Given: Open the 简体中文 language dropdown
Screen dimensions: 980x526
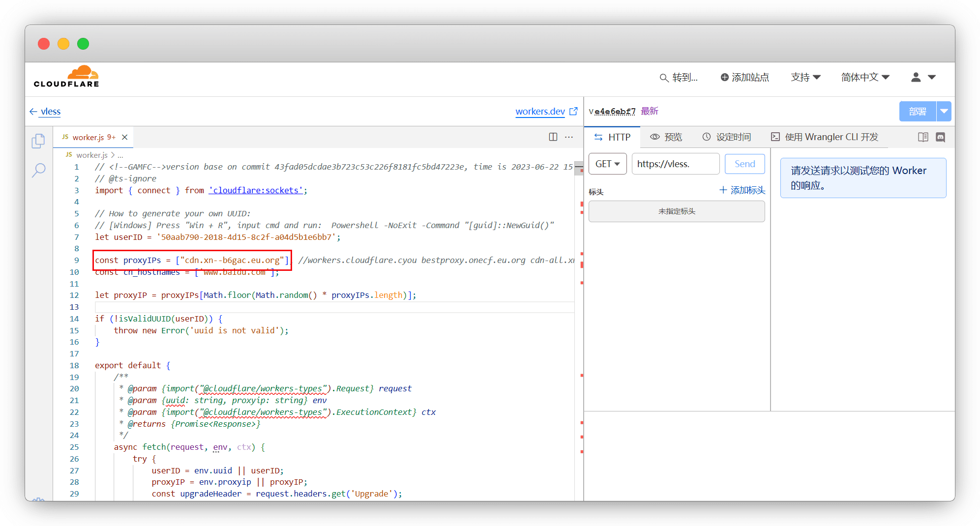Looking at the screenshot, I should (865, 77).
